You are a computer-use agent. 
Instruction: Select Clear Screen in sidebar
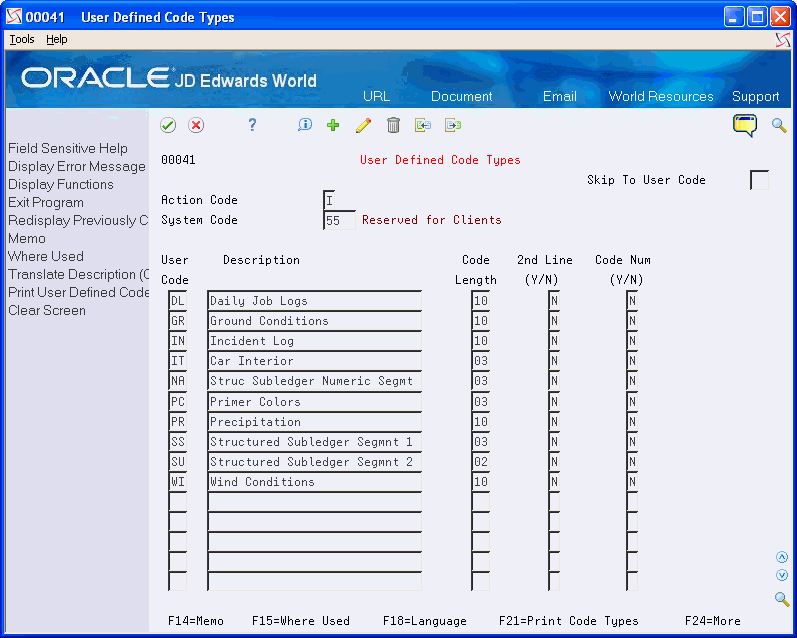47,310
